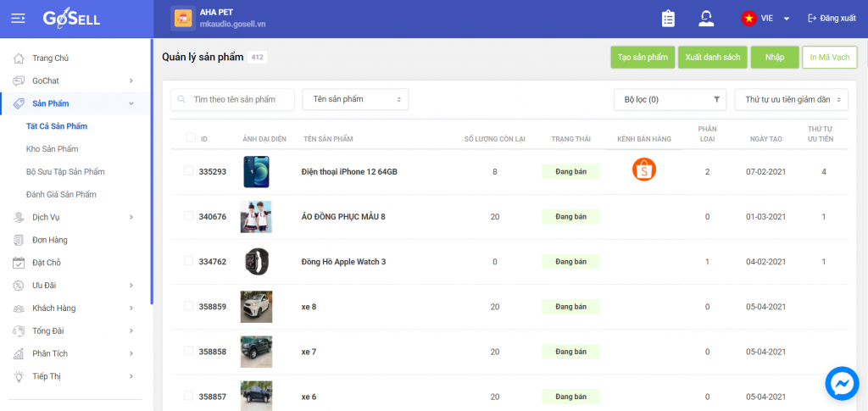Viewport: 868px width, 411px height.
Task: Open Trang Chủ home icon in sidebar
Action: (19, 58)
